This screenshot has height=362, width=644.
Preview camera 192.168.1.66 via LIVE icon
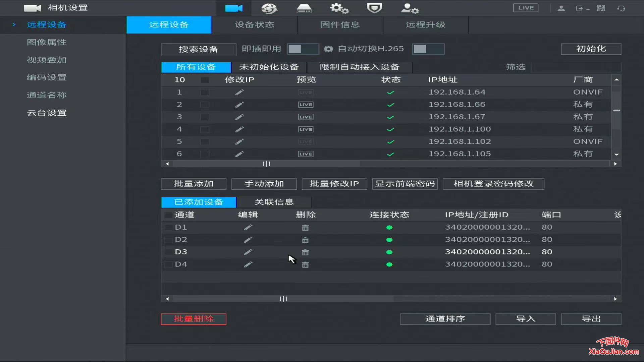click(x=305, y=104)
